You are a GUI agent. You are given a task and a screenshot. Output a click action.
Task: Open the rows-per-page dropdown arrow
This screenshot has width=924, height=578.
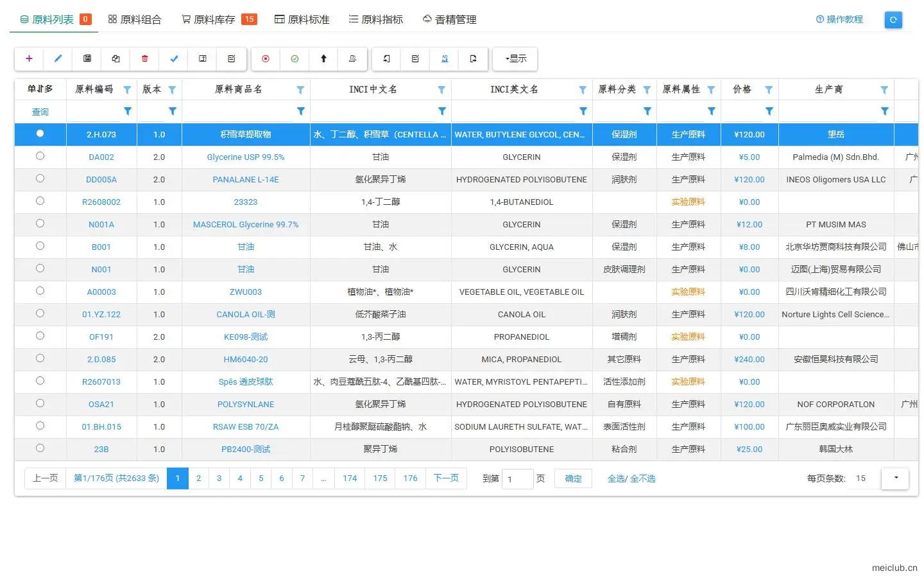click(x=896, y=478)
